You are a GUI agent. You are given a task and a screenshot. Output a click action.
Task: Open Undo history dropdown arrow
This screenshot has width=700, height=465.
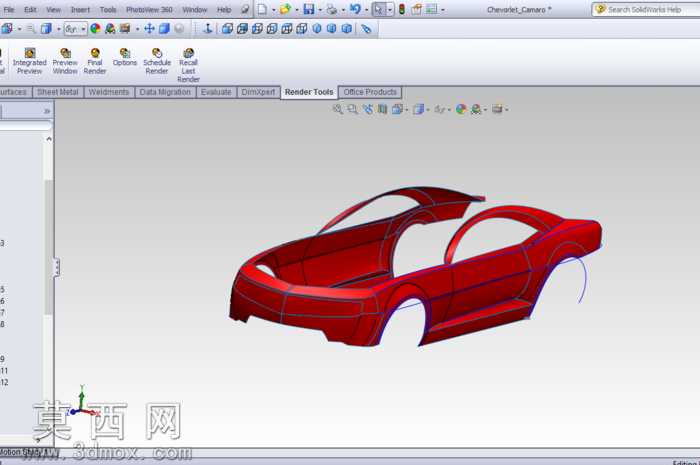pos(366,10)
